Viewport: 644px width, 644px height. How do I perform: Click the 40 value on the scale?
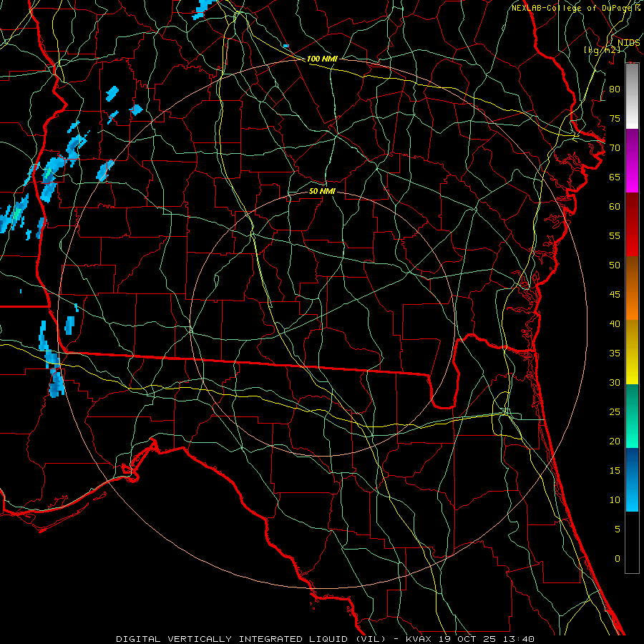coord(615,324)
